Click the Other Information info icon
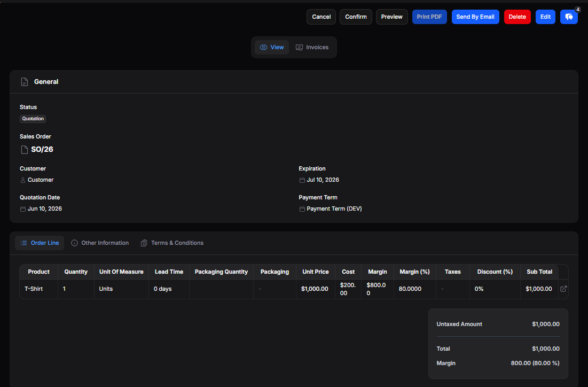588x387 pixels. [x=74, y=243]
